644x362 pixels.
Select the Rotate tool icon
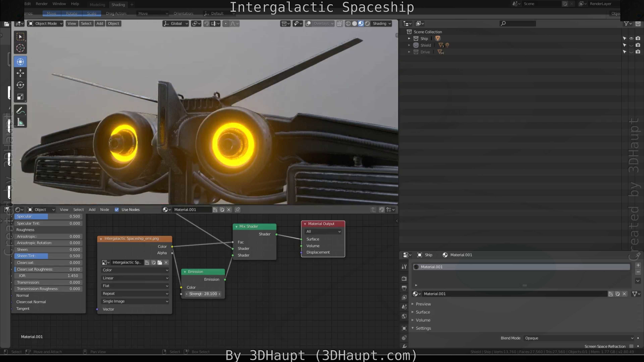point(20,85)
